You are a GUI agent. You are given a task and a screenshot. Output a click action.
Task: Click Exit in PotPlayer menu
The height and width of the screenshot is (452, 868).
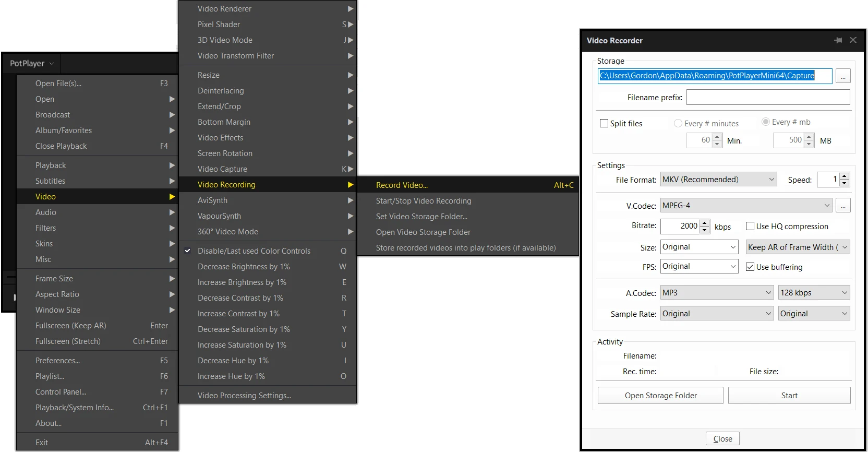(98, 443)
